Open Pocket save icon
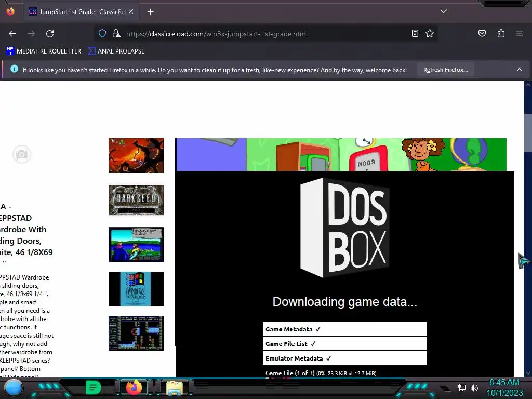 (482, 33)
